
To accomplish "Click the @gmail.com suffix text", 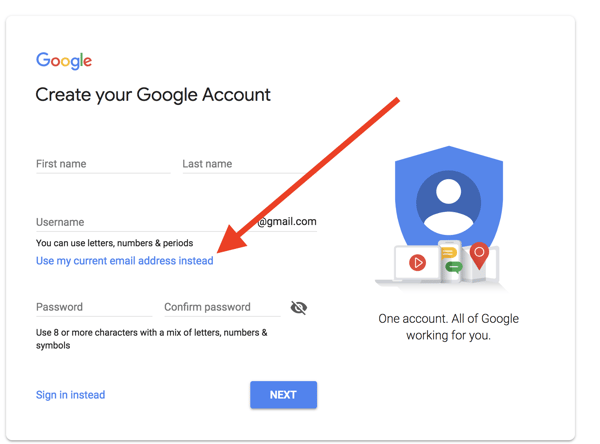I will tap(287, 222).
